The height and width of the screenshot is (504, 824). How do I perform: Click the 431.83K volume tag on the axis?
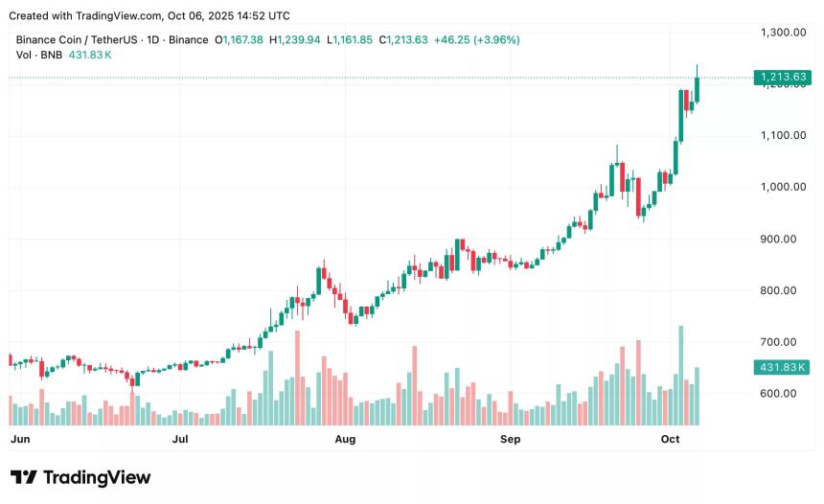coord(782,367)
